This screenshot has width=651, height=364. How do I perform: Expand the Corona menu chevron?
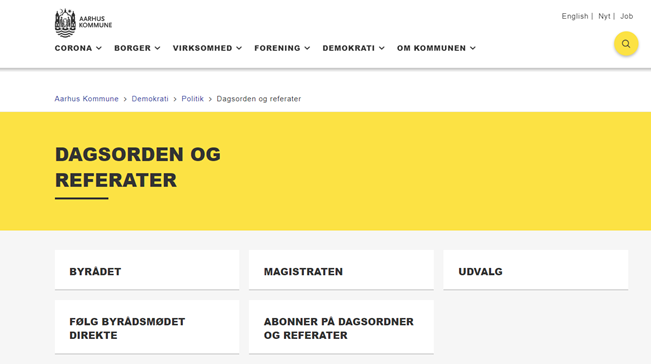99,48
